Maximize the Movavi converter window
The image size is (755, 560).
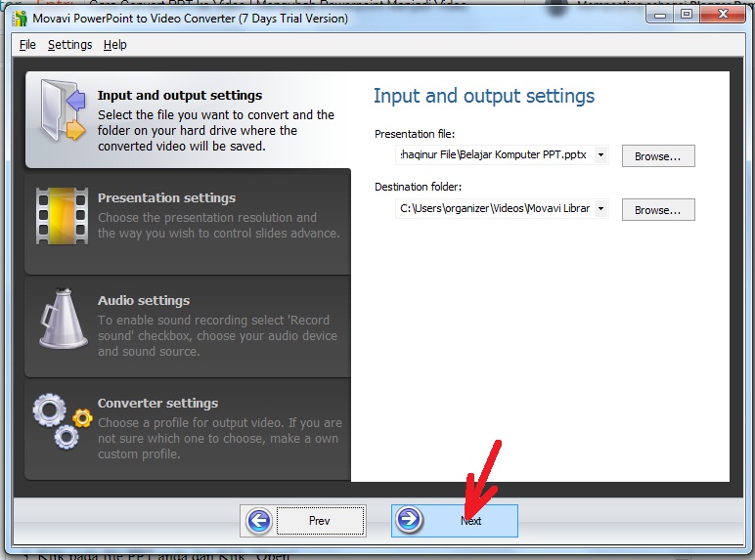687,15
